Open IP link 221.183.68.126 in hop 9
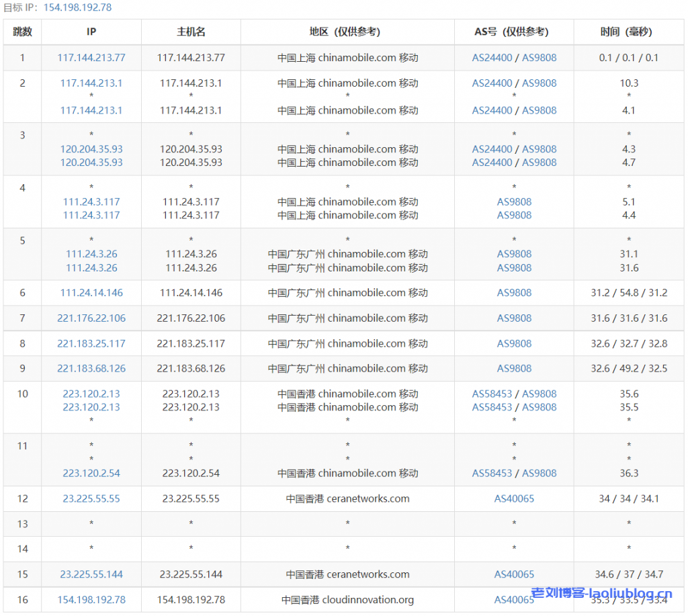Image resolution: width=688 pixels, height=616 pixels. click(x=91, y=369)
